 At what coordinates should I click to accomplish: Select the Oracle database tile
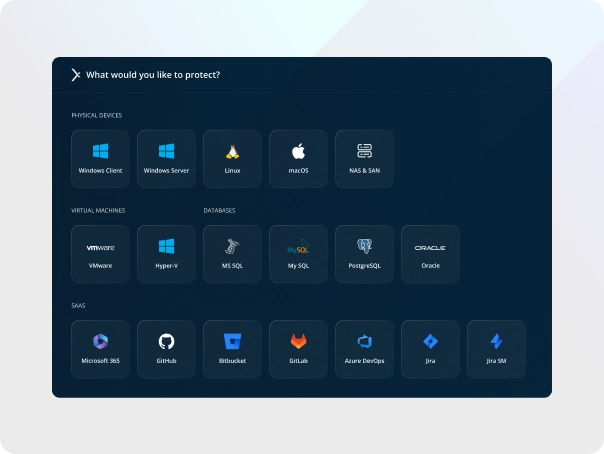(430, 254)
